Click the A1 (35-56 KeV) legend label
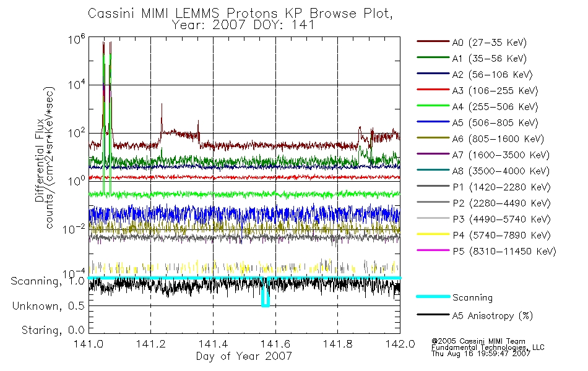 point(489,59)
